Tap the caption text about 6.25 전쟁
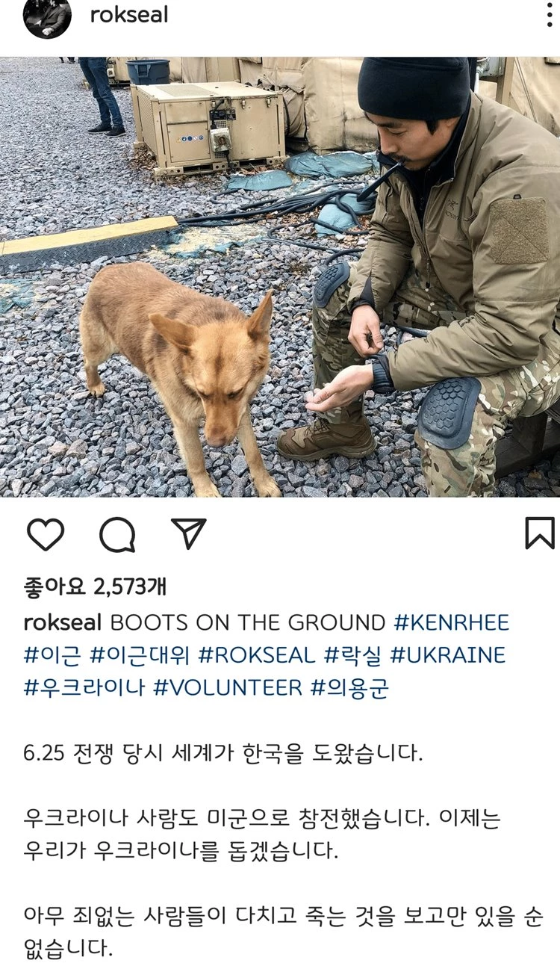The height and width of the screenshot is (969, 560). coord(223,752)
